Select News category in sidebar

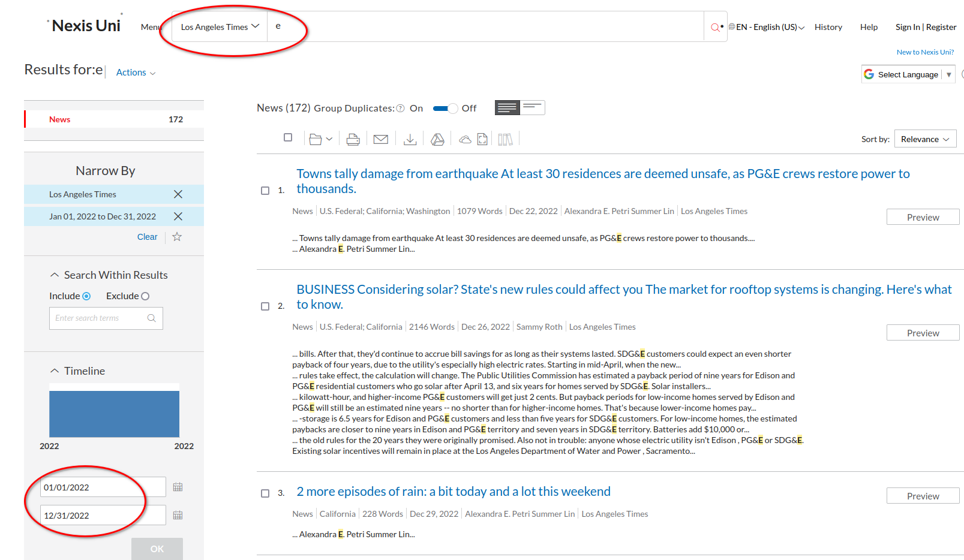(x=114, y=119)
